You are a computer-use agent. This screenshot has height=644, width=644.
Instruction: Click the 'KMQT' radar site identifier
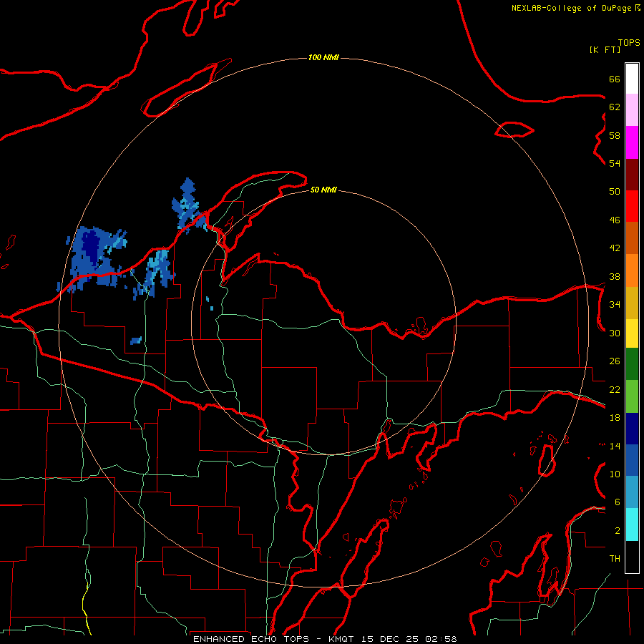click(342, 639)
